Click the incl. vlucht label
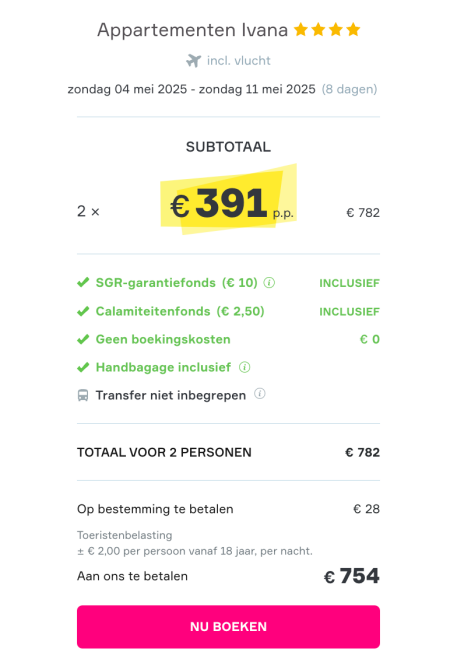 tap(239, 61)
